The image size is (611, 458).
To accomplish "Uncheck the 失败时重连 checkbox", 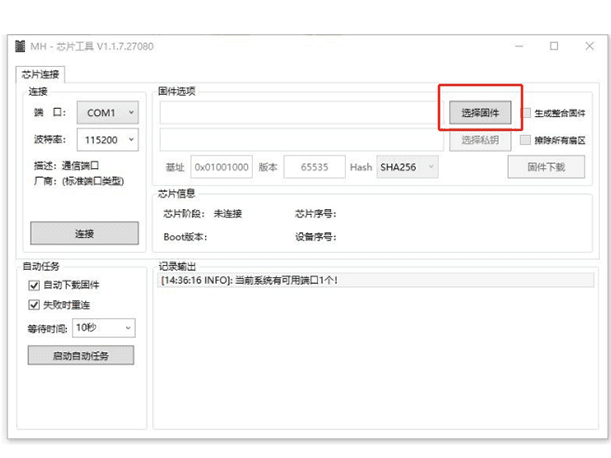I will 34,305.
